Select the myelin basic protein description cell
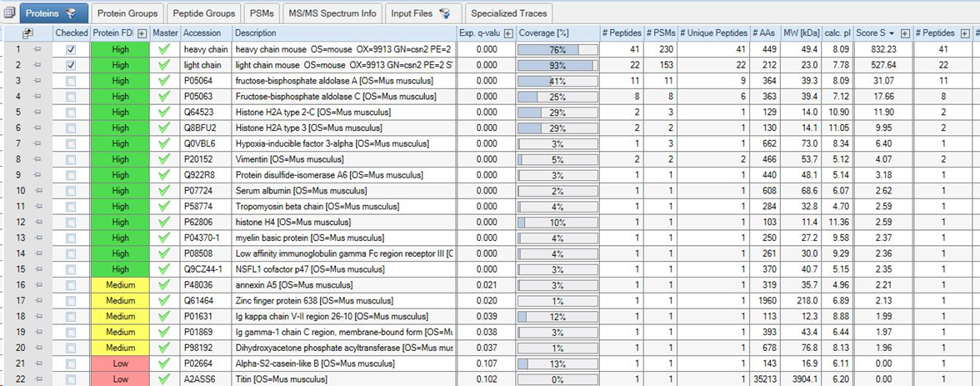Viewport: 980px width, 386px height. point(344,238)
